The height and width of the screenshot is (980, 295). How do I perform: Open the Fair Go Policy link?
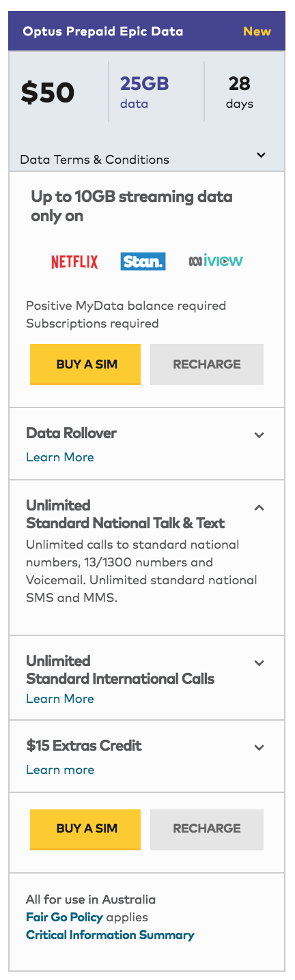[x=64, y=917]
